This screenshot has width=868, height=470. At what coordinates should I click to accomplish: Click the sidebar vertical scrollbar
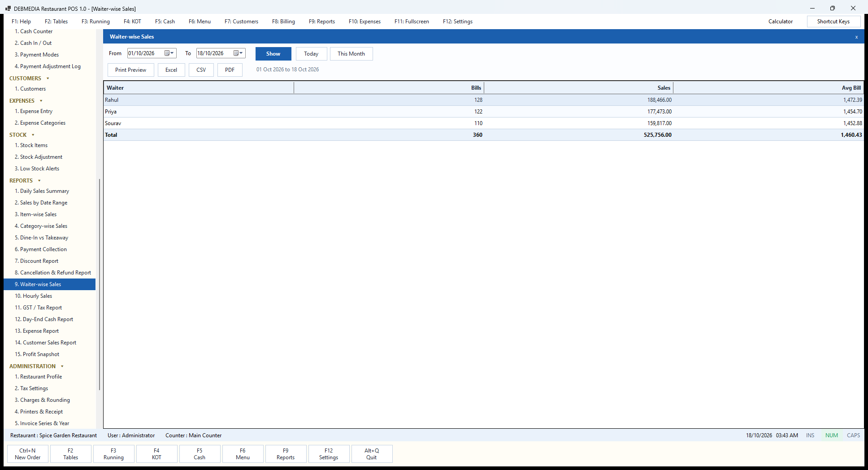point(99,285)
